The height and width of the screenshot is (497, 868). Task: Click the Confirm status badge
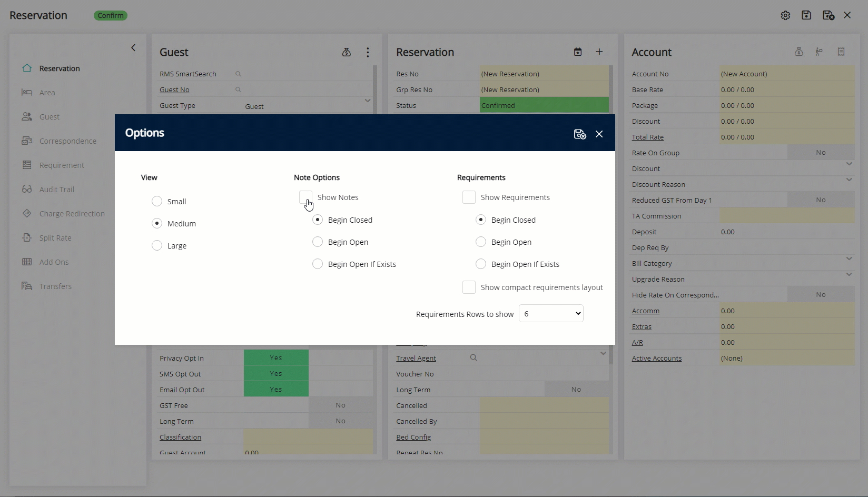[x=110, y=15]
